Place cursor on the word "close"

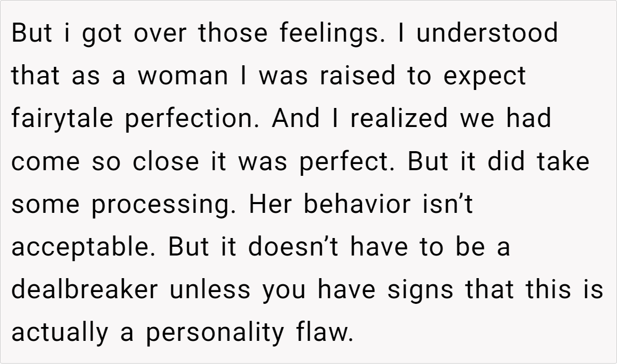pos(166,162)
